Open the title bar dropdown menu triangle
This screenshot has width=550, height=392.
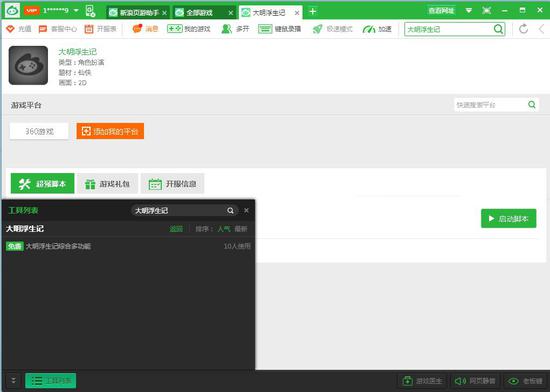point(469,11)
